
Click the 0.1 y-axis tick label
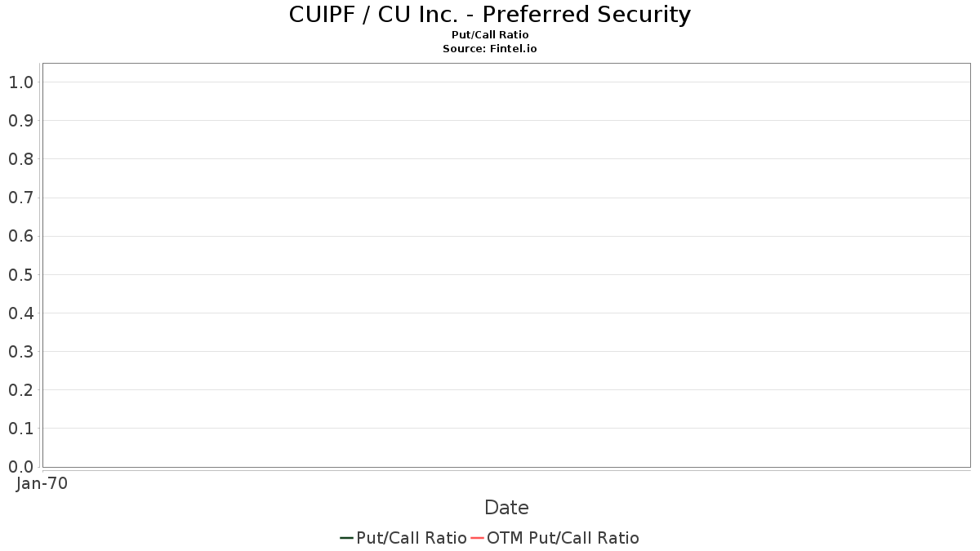coord(20,429)
